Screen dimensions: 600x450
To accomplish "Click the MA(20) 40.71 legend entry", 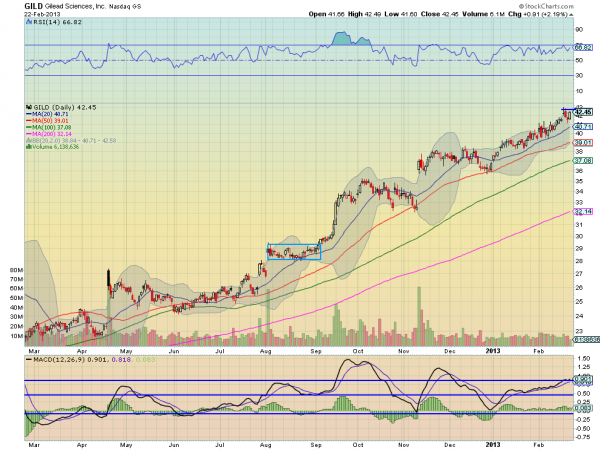I will [x=47, y=114].
